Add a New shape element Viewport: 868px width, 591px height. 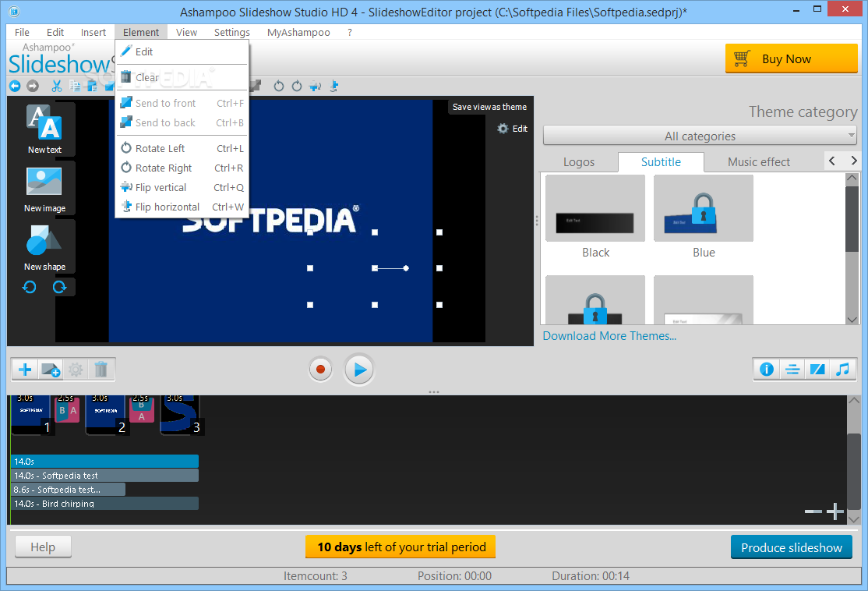44,247
